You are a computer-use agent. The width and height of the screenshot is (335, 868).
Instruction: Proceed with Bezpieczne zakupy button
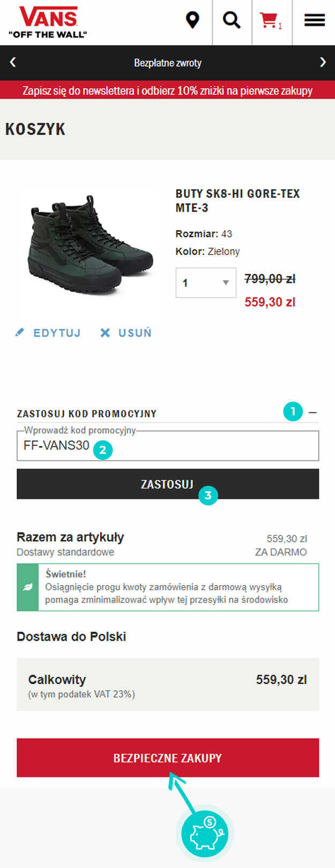pyautogui.click(x=168, y=758)
